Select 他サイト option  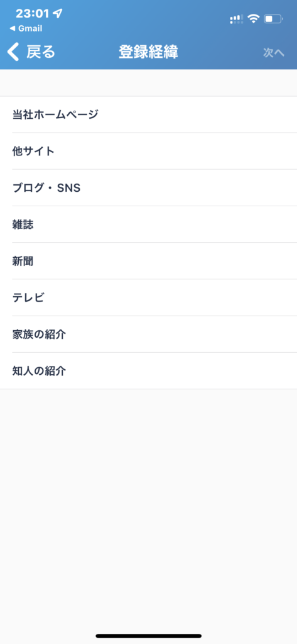point(148,151)
